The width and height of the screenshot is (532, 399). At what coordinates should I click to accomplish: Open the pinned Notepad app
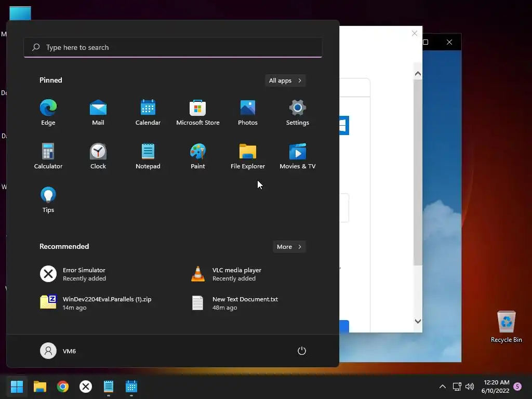tap(148, 156)
